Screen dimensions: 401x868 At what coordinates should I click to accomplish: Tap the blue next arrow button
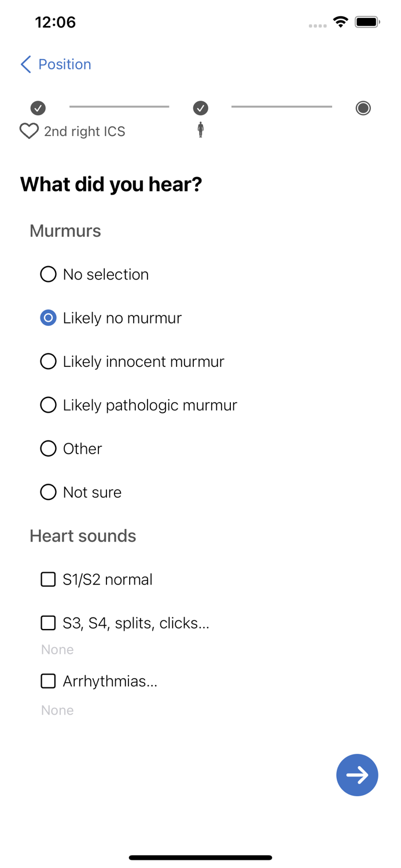pos(357,774)
